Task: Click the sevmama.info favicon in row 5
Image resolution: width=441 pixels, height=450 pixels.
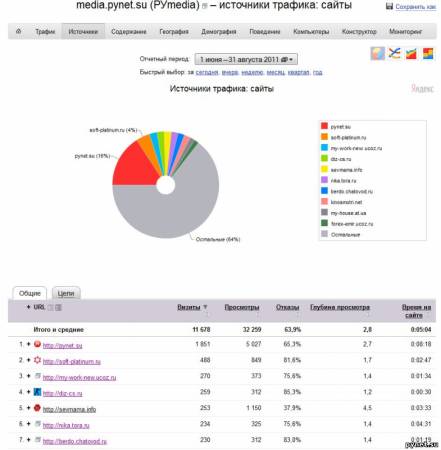Action: click(37, 408)
